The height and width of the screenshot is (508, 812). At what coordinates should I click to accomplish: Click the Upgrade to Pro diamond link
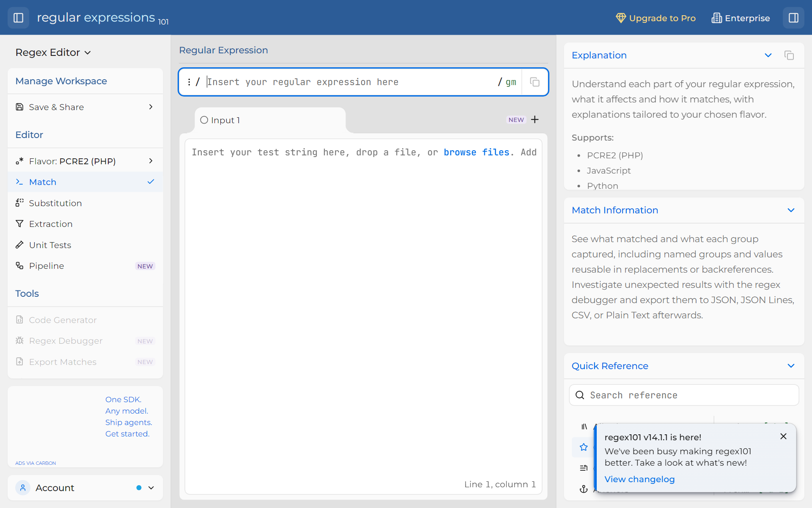pyautogui.click(x=656, y=18)
